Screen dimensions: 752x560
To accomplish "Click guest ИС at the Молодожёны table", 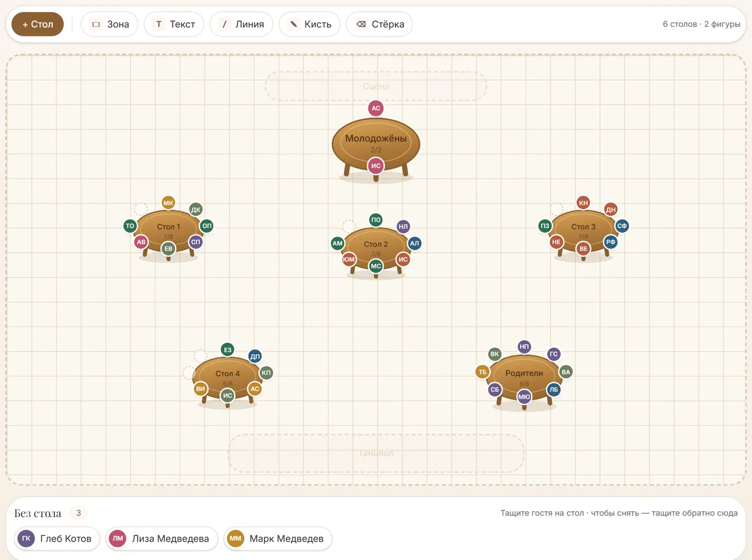I will 376,166.
